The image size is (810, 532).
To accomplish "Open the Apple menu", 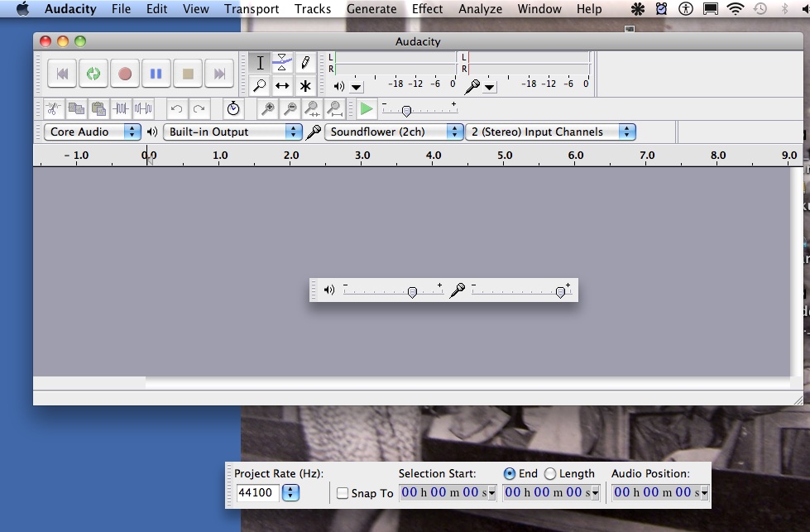I will point(22,9).
